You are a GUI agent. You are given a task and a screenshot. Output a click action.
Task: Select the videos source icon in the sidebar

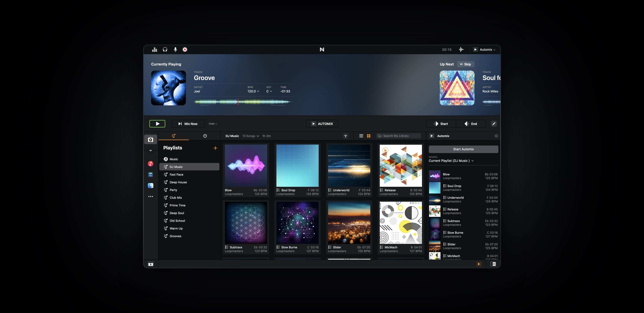(150, 175)
